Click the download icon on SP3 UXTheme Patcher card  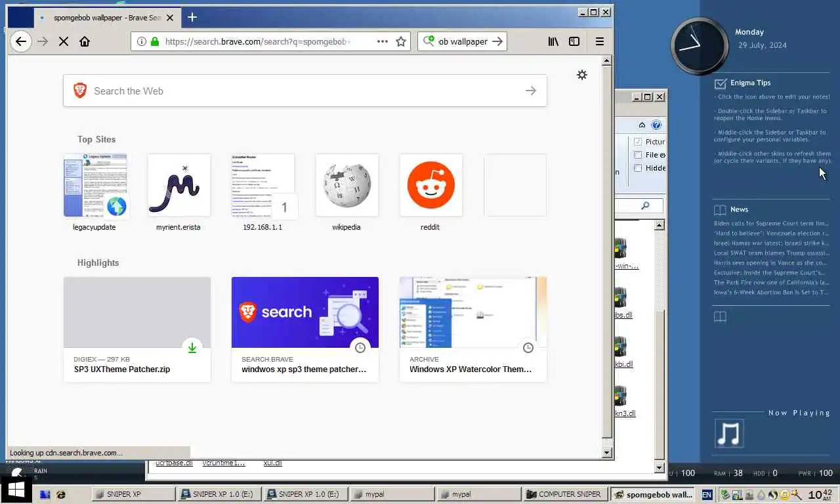point(192,348)
